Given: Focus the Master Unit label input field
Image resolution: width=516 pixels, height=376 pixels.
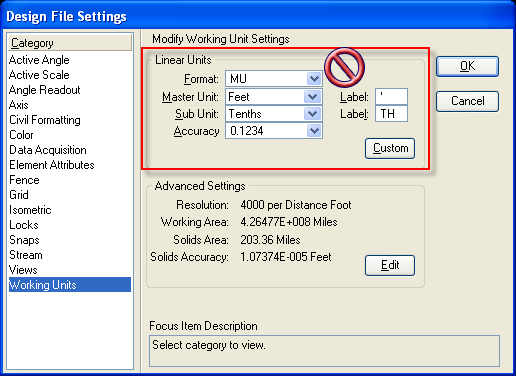Looking at the screenshot, I should (x=391, y=97).
